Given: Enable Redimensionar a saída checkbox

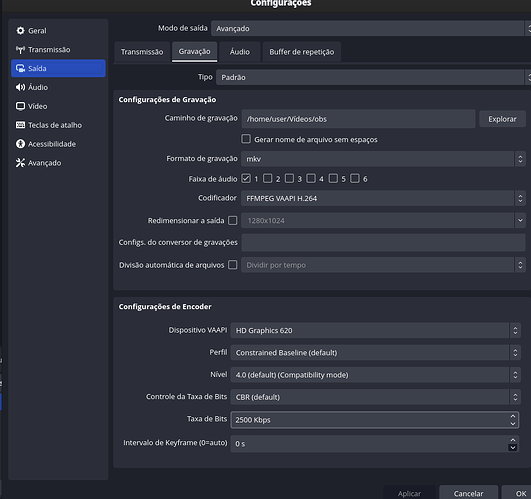Looking at the screenshot, I should click(233, 220).
